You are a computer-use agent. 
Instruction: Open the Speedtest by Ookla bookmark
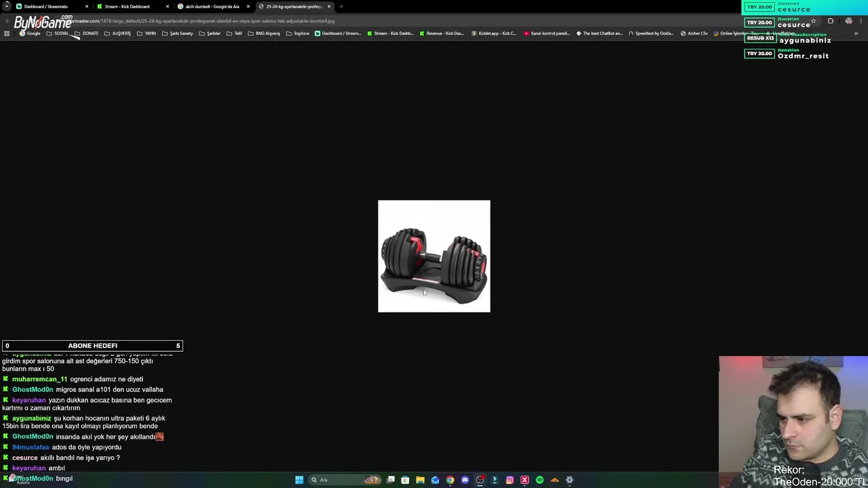point(651,33)
